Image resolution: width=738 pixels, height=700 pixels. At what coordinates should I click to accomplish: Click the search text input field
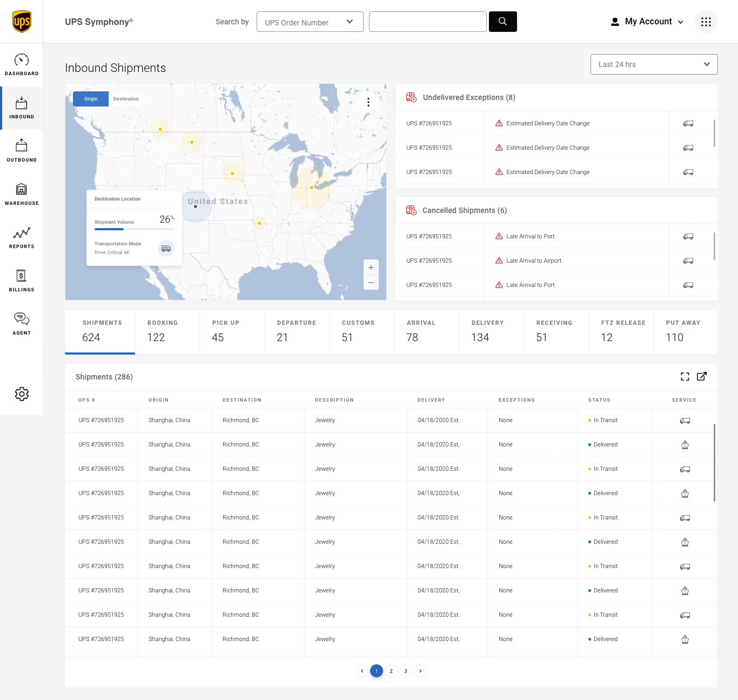pyautogui.click(x=427, y=22)
